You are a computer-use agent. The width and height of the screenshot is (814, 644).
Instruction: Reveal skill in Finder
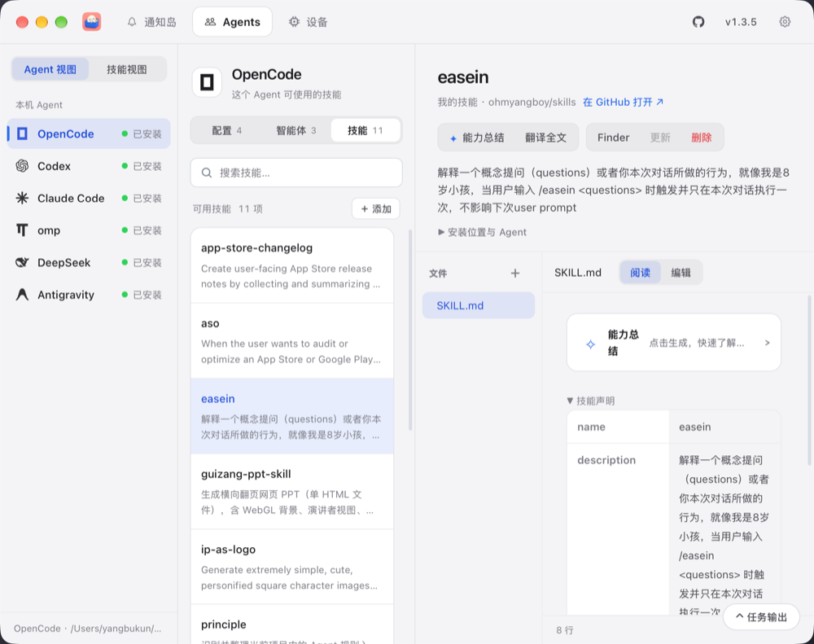613,138
